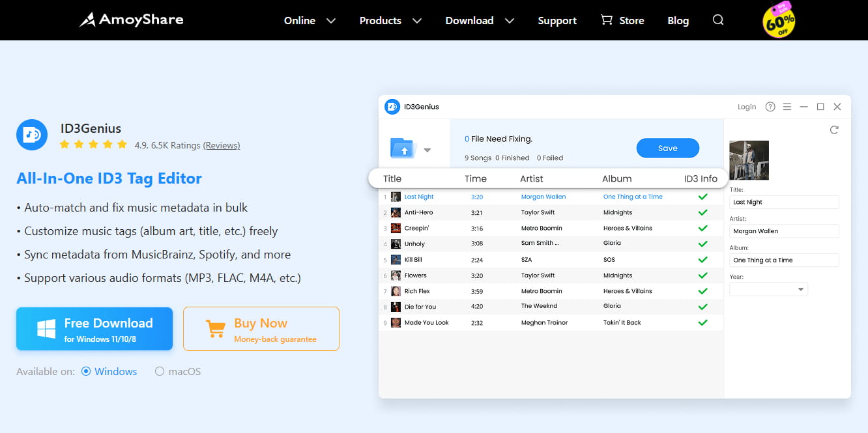The height and width of the screenshot is (433, 868).
Task: Click the blue upload folder icon
Action: tap(403, 148)
